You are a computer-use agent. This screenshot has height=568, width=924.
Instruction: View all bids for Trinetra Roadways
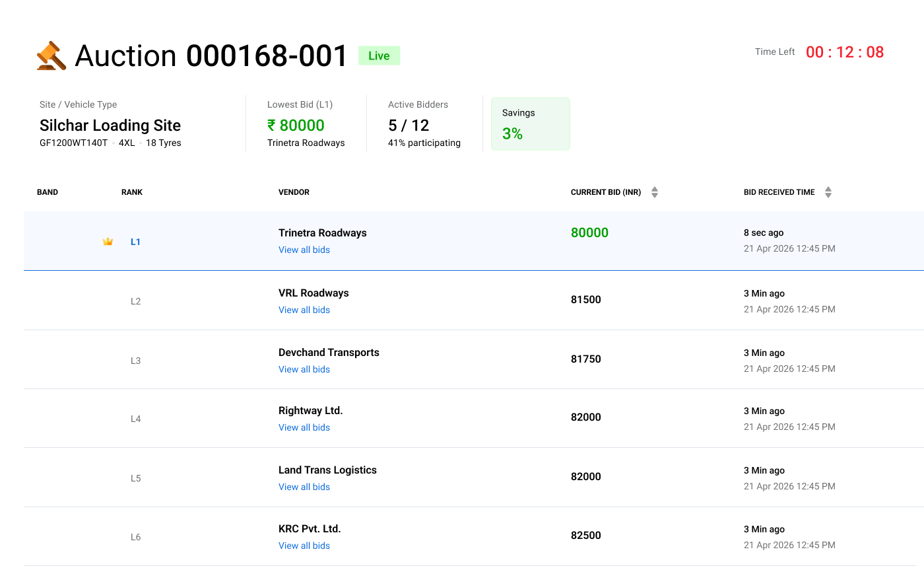point(304,250)
